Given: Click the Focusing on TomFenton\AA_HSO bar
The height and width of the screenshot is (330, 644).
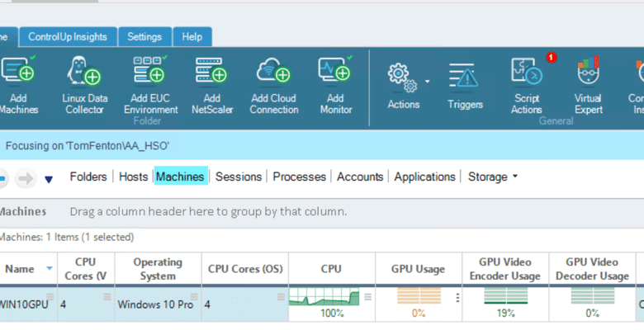Looking at the screenshot, I should coord(322,146).
